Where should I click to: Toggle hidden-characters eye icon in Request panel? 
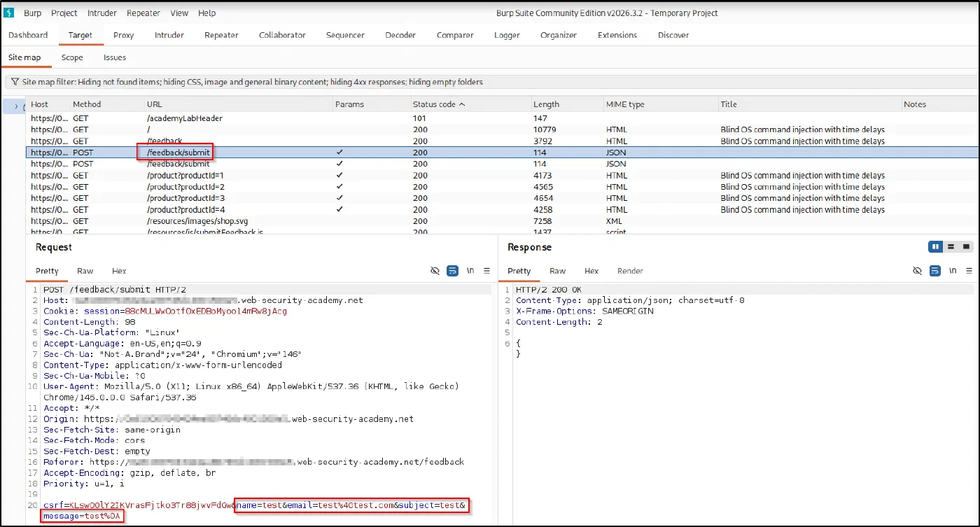click(435, 271)
